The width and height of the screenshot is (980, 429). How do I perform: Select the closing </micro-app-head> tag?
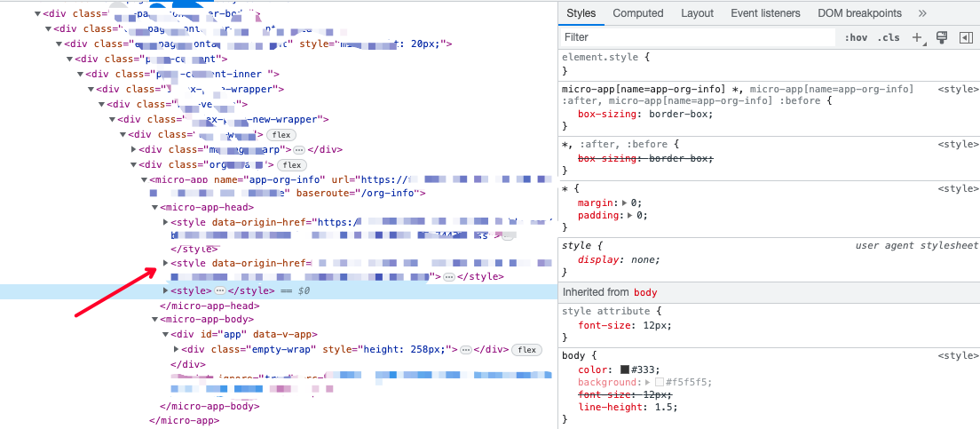click(209, 306)
